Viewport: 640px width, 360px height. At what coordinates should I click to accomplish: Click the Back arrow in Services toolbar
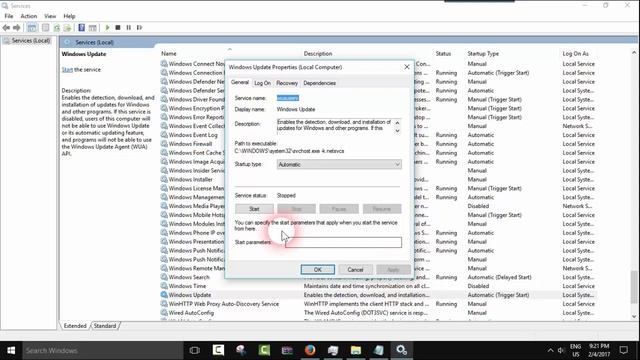click(6, 27)
